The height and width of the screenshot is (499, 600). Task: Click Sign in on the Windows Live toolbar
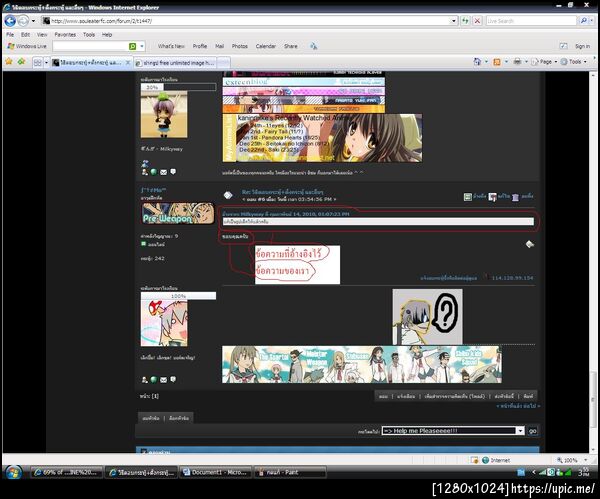(x=582, y=46)
